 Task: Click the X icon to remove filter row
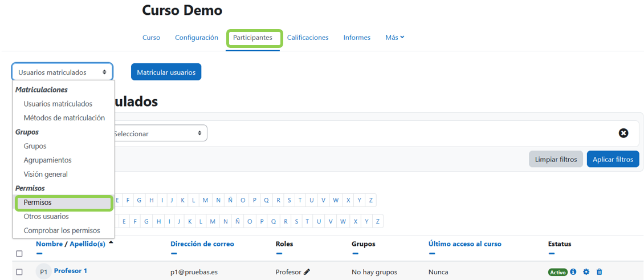(623, 133)
